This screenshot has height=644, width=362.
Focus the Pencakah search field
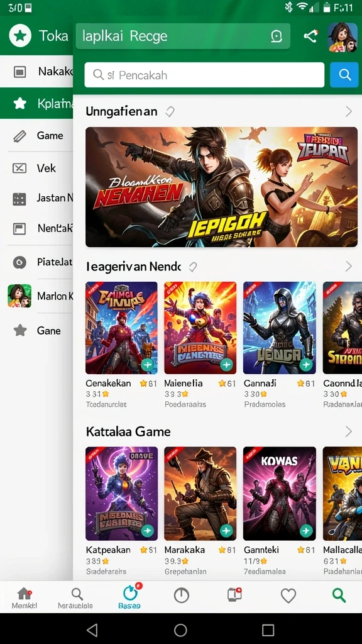click(204, 75)
